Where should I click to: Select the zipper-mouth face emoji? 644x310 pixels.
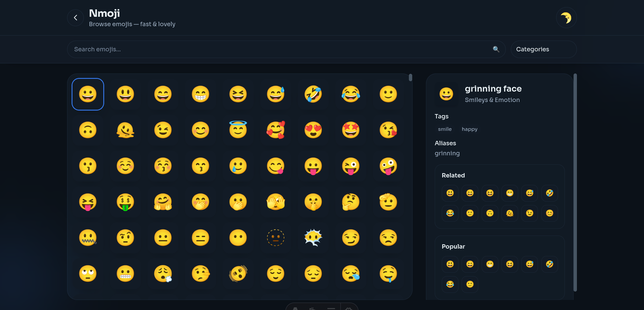coord(88,238)
